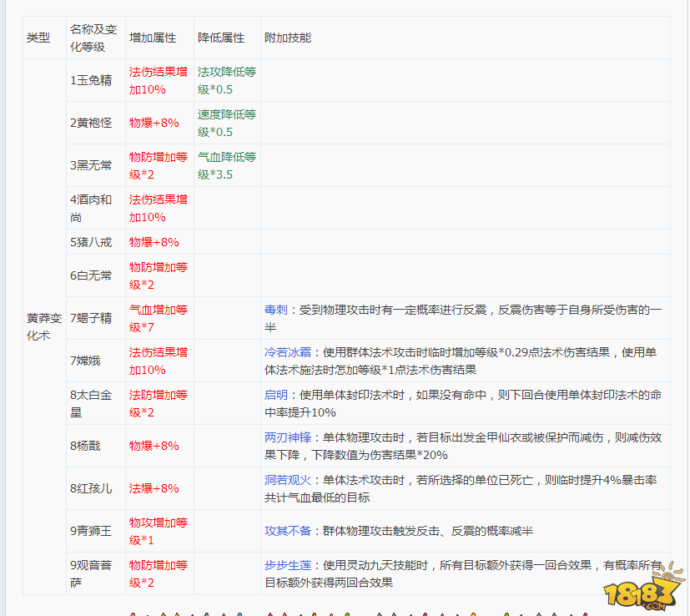Screen dimensions: 690x616
Task: Select the 两刃神锋 skill link
Action: (x=288, y=437)
